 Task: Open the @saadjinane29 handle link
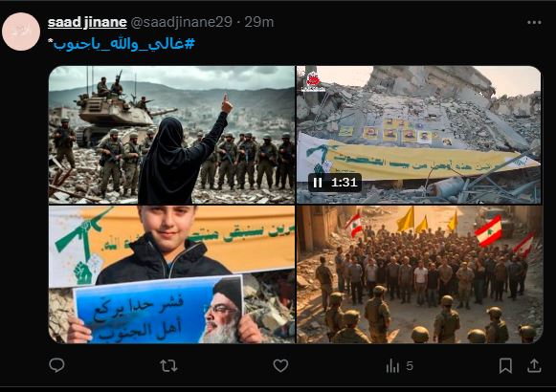click(x=181, y=22)
